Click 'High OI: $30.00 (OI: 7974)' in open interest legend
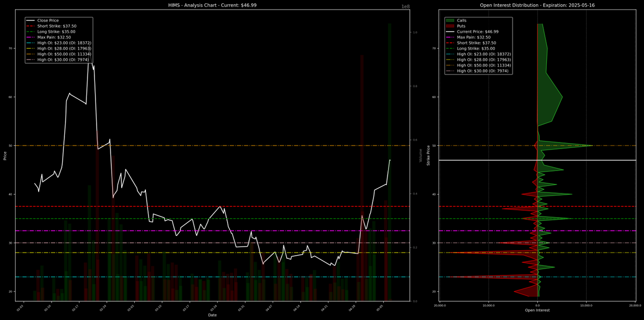This screenshot has height=320, width=644. [482, 71]
